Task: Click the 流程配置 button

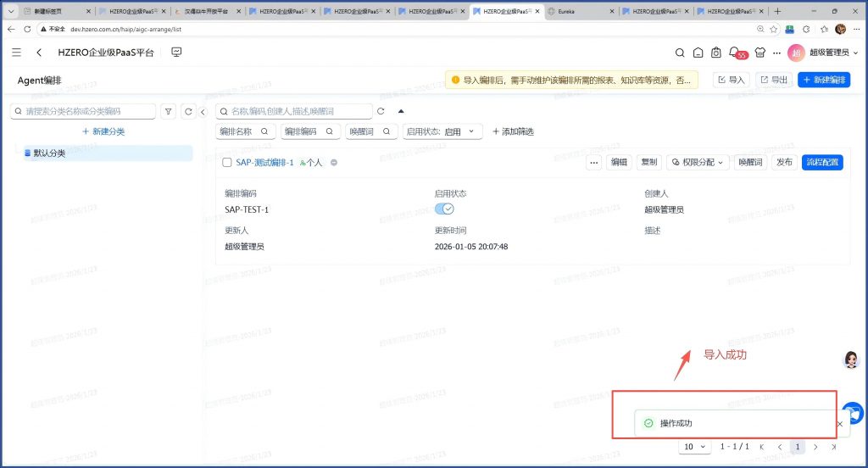Action: [x=821, y=162]
